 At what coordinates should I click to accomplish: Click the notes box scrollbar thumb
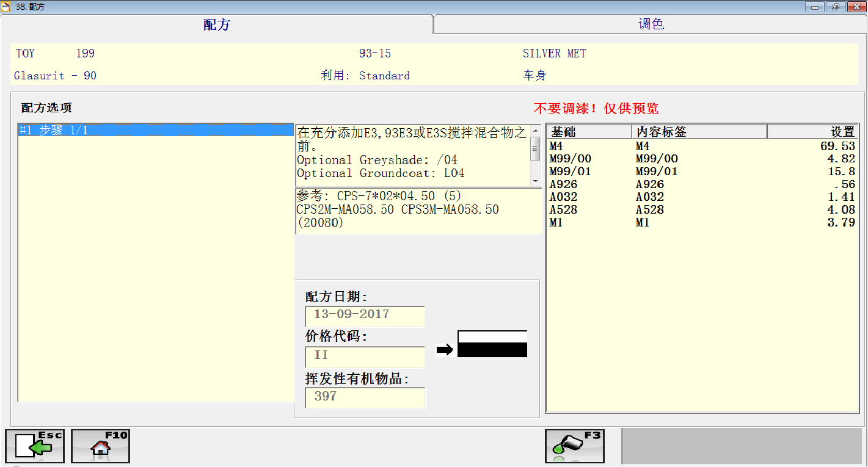[x=535, y=148]
